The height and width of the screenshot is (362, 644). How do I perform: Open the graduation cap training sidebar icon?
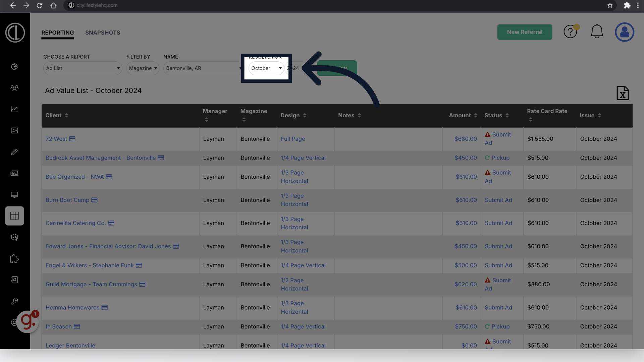click(14, 237)
